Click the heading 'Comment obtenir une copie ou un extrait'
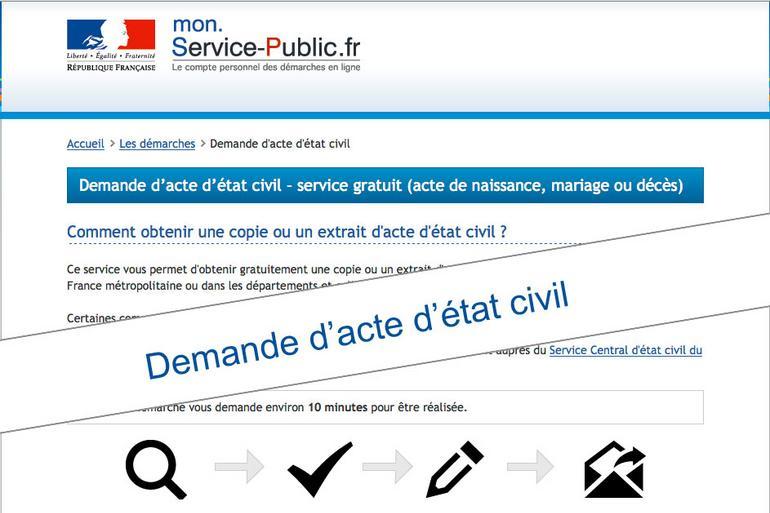770x513 pixels. 287,232
